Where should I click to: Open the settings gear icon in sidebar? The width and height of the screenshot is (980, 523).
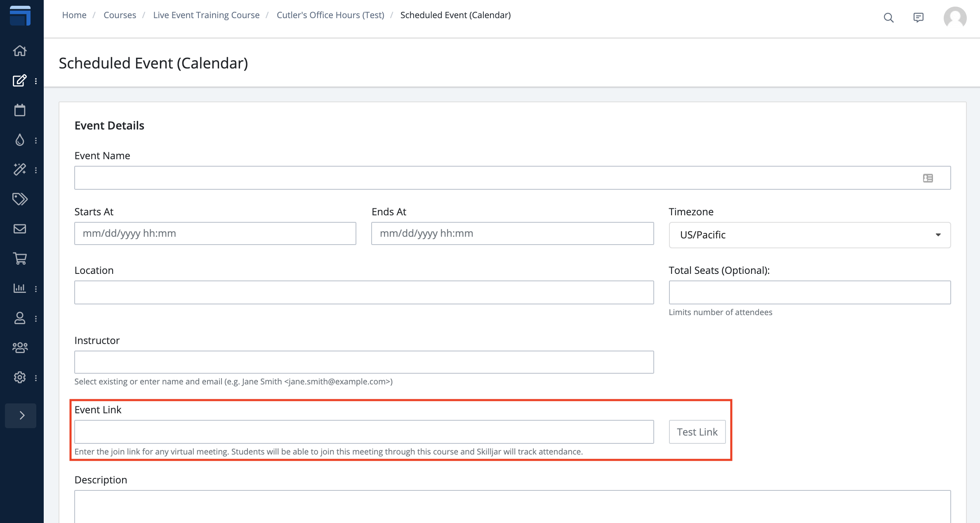[x=20, y=377]
